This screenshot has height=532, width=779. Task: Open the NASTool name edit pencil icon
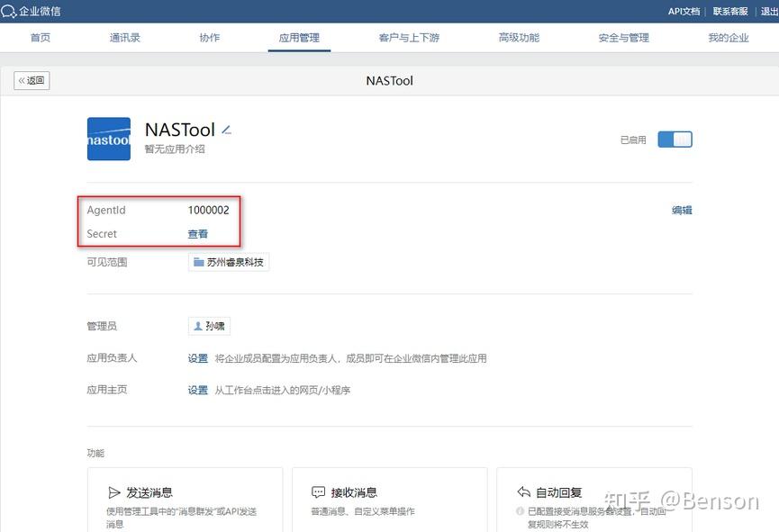(x=226, y=130)
